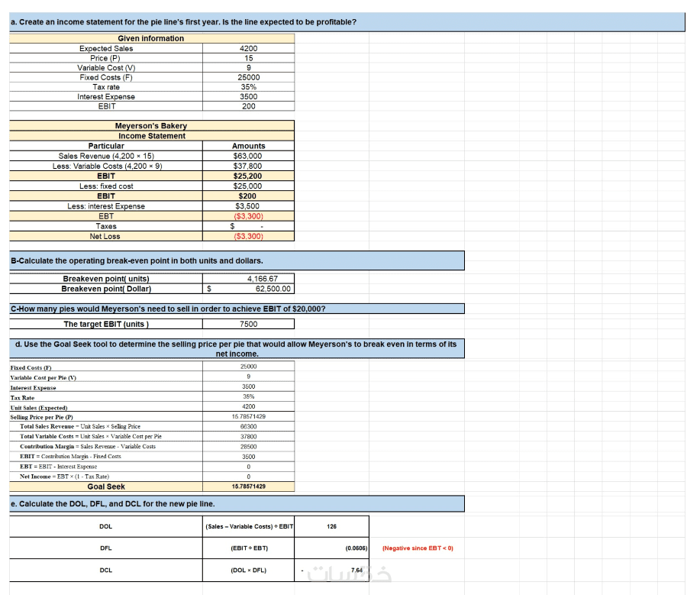
Task: Click the Net Loss label cell
Action: tap(106, 236)
